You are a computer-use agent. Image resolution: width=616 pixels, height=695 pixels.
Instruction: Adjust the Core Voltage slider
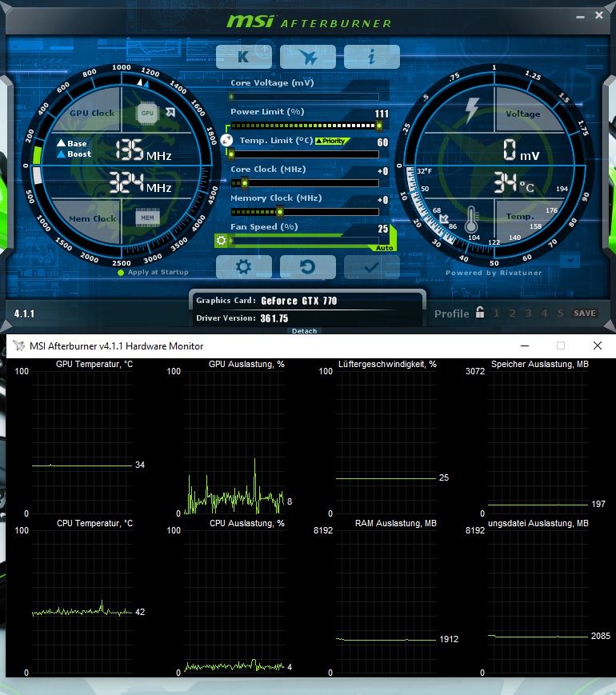(305, 97)
